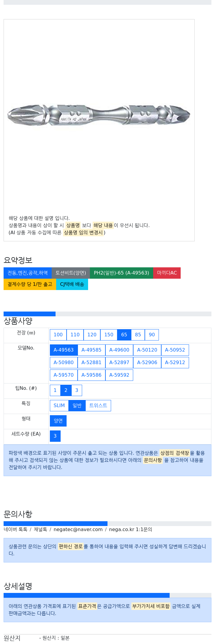Pick the 90 mm length option

(152, 335)
